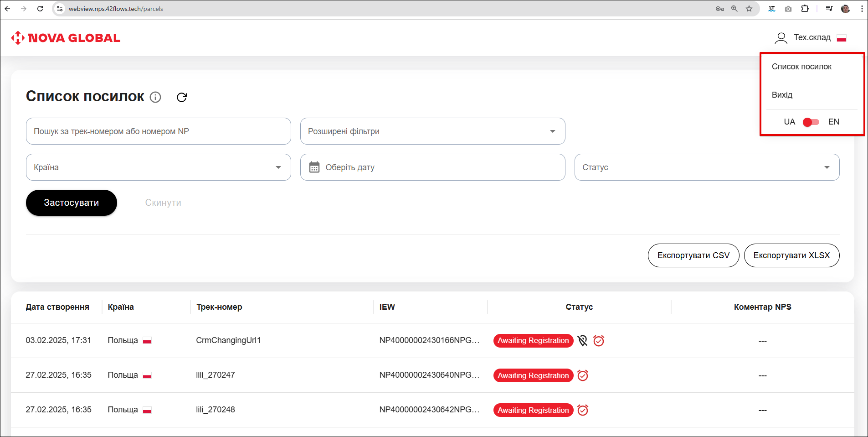Open the Країна dropdown
The width and height of the screenshot is (868, 437).
pos(158,167)
